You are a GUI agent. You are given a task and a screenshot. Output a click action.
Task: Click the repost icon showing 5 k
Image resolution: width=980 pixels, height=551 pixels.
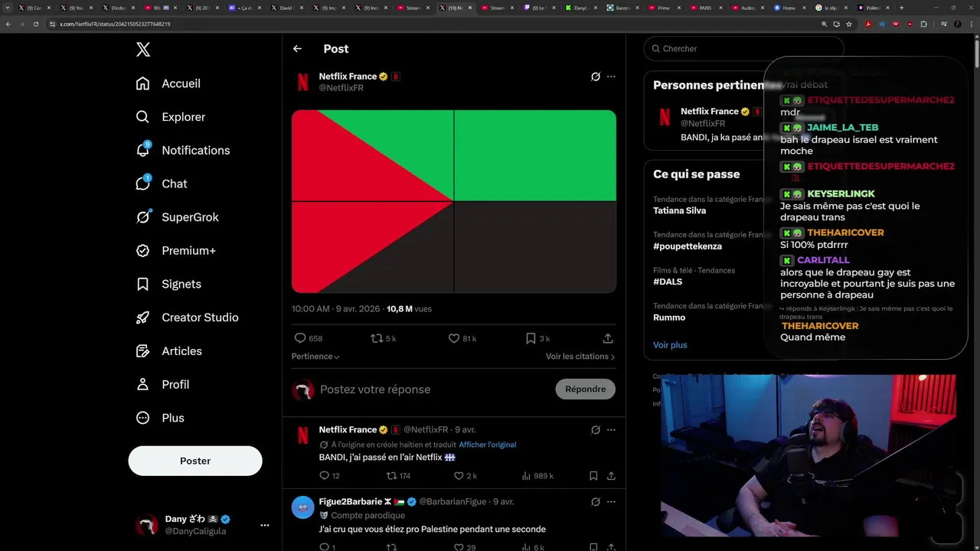[x=376, y=338]
